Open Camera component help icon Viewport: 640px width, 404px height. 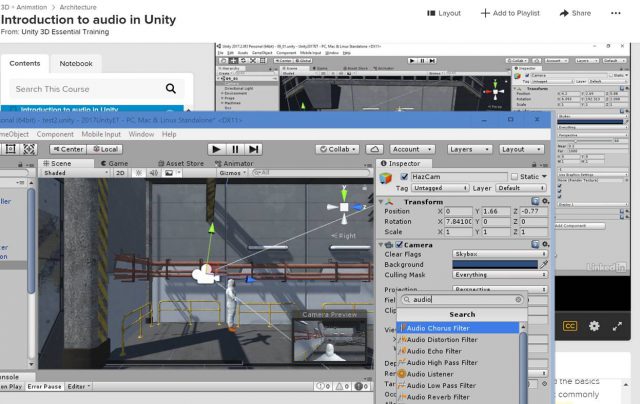[535, 244]
